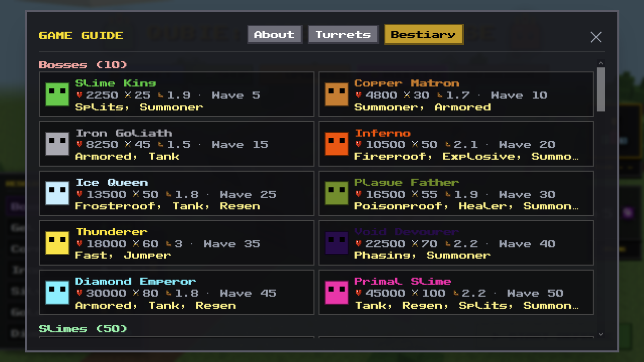Select the dark purple Void Devourer icon
644x362 pixels.
pos(337,243)
